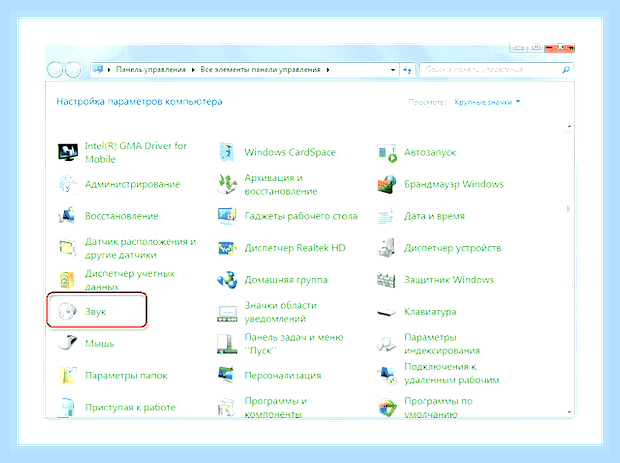This screenshot has height=463, width=620.
Task: Click the Администрирование icon
Action: tap(68, 184)
